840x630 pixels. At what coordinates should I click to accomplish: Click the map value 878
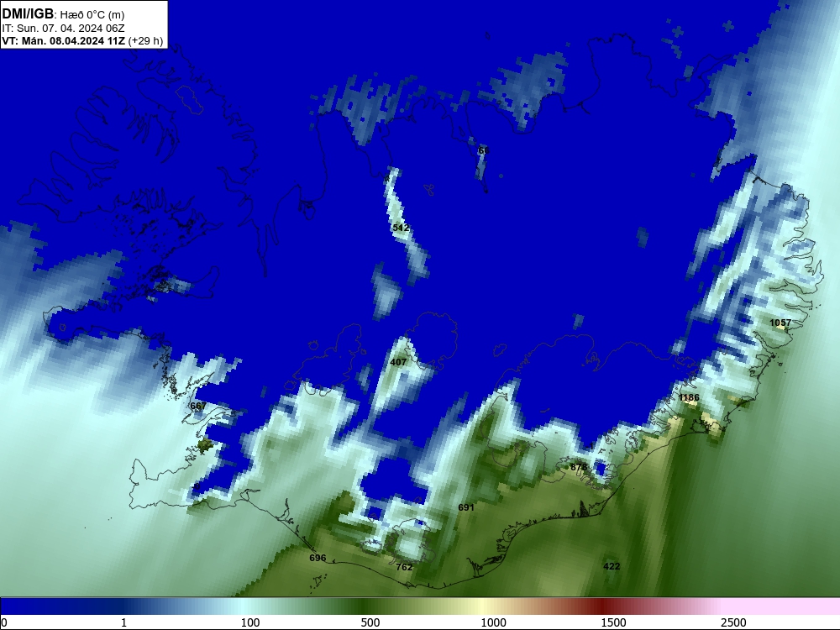(x=579, y=467)
